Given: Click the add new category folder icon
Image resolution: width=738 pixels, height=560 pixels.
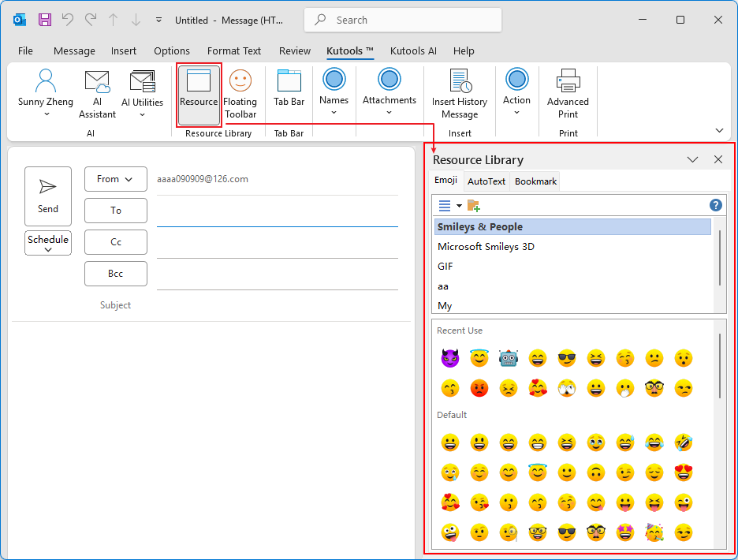Looking at the screenshot, I should [x=474, y=206].
